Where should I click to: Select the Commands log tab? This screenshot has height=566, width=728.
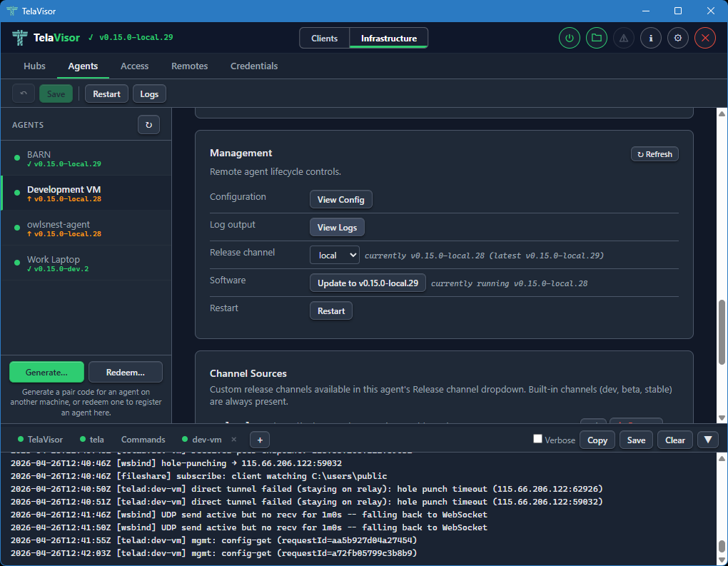143,439
